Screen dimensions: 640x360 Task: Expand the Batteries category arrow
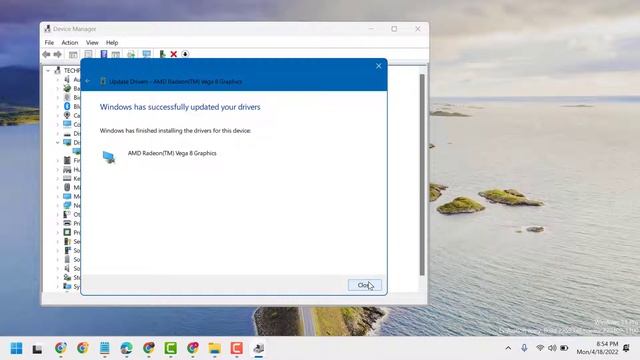pyautogui.click(x=58, y=89)
